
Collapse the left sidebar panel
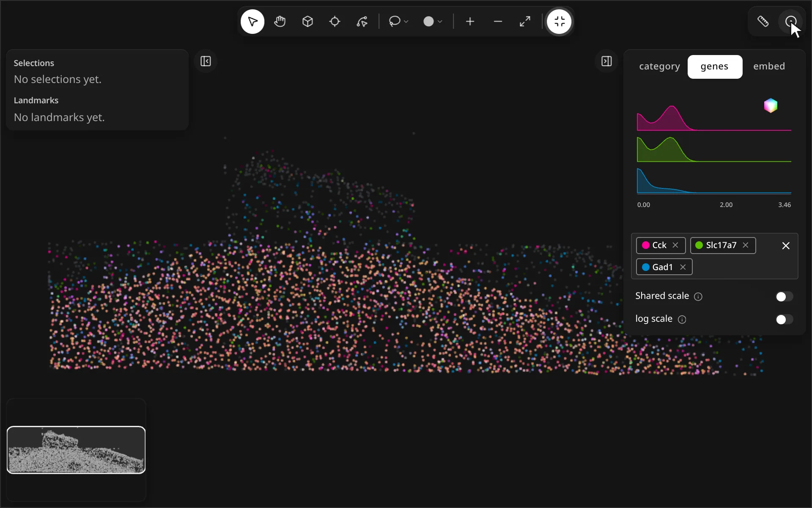[206, 61]
